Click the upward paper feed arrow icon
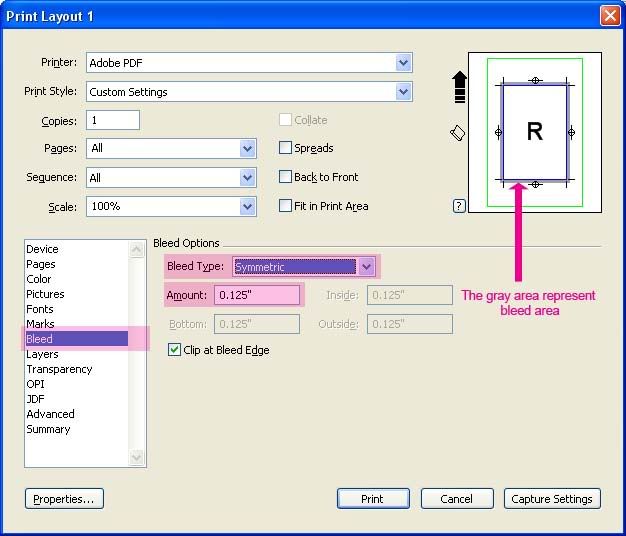This screenshot has width=626, height=536. 460,87
